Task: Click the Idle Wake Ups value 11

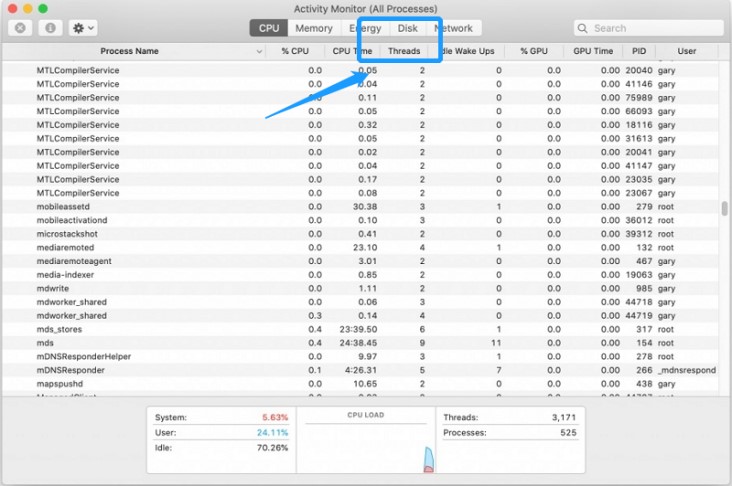Action: click(496, 343)
